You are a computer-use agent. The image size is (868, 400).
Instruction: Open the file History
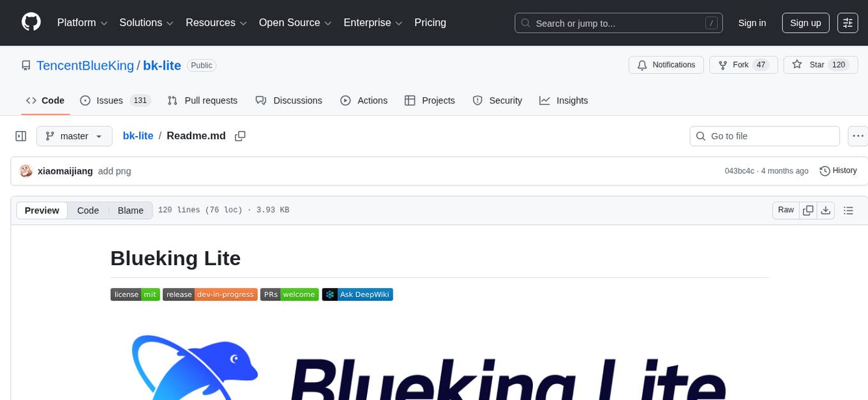click(x=838, y=171)
